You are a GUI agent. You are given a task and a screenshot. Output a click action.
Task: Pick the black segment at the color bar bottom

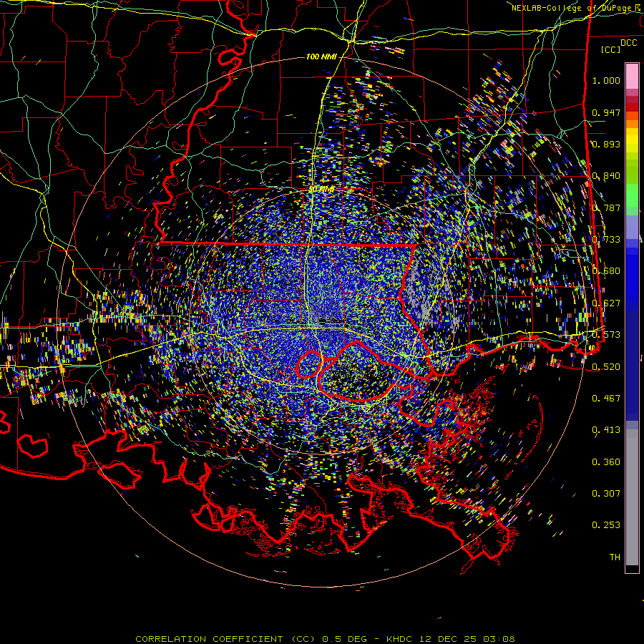click(632, 569)
